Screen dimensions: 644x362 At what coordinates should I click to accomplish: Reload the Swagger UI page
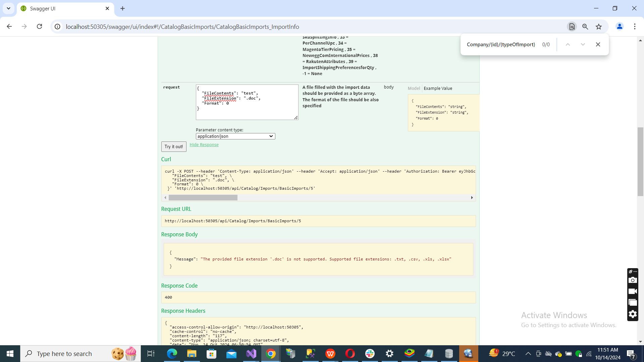coord(39,26)
